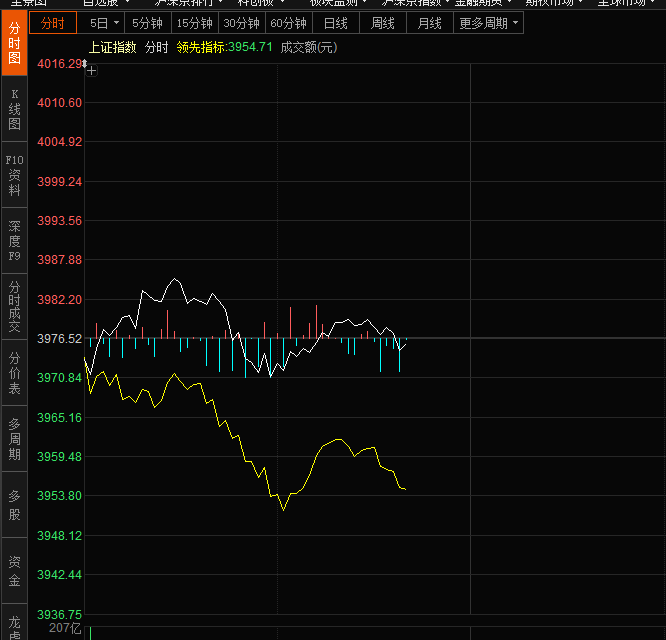Show the 日线 daily chart

[336, 22]
